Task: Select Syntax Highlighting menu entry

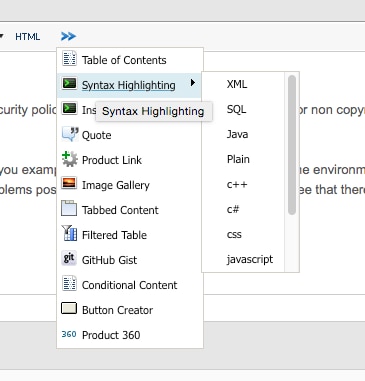Action: pyautogui.click(x=130, y=85)
